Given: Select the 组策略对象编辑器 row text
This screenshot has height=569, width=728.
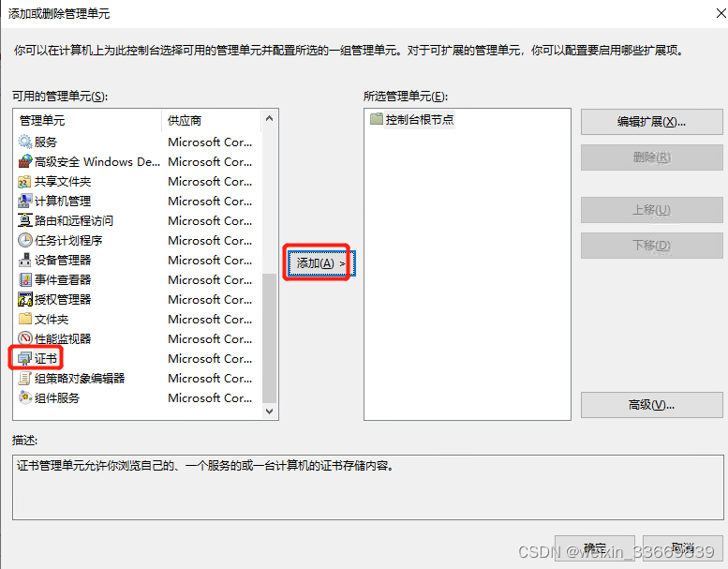Looking at the screenshot, I should tap(80, 379).
